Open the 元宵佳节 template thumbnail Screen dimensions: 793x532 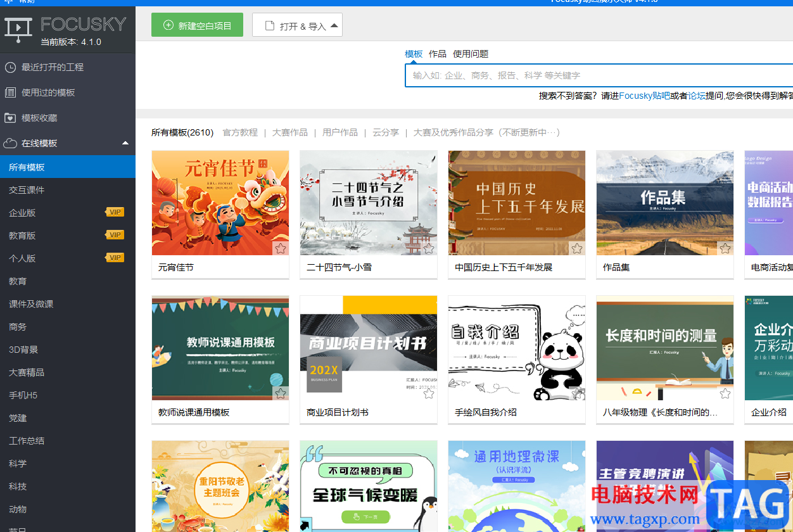[220, 203]
